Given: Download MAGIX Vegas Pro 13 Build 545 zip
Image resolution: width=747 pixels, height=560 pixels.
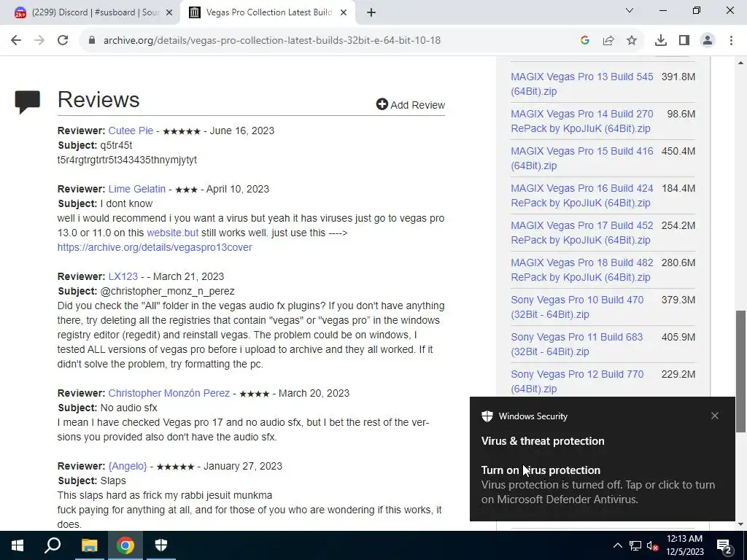Looking at the screenshot, I should 581,84.
